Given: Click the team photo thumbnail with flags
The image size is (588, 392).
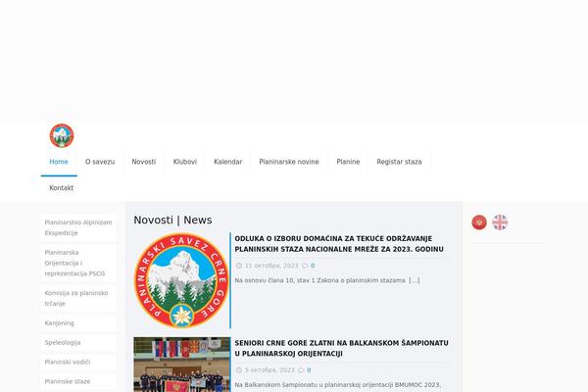Looking at the screenshot, I should pos(182,365).
